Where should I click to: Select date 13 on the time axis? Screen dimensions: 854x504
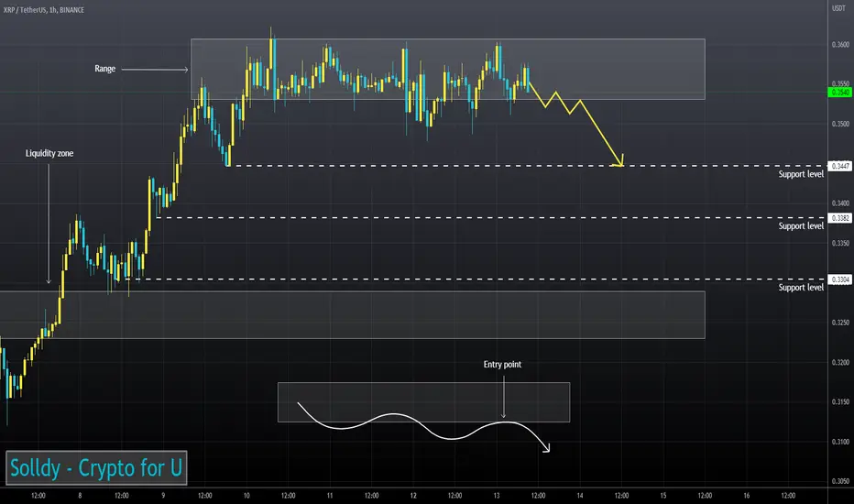point(497,496)
